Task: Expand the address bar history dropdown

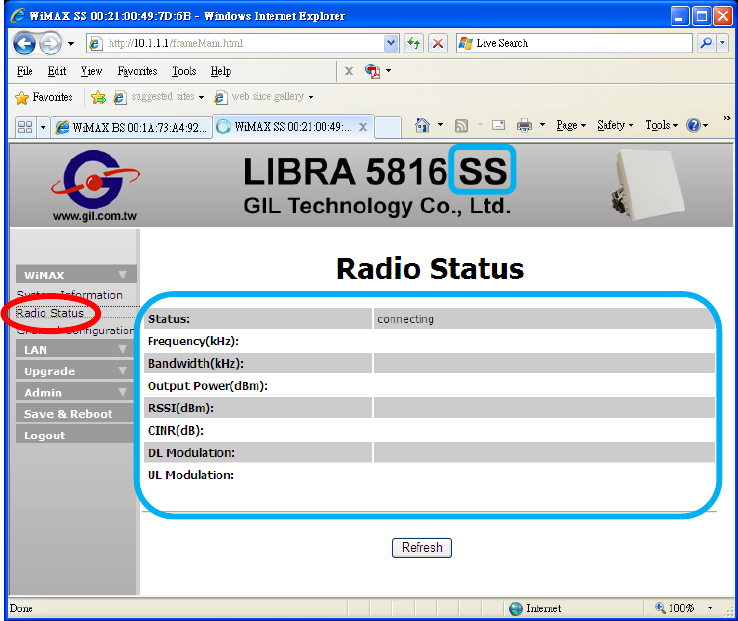Action: [x=391, y=43]
